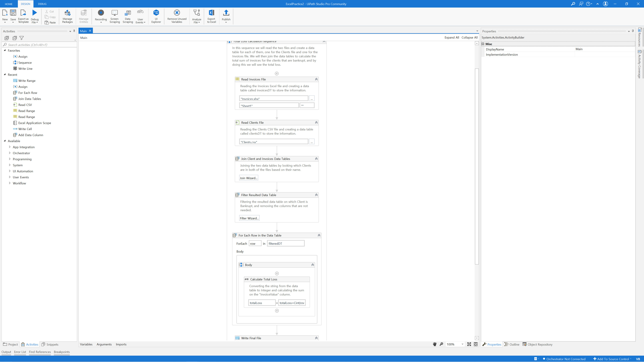Click the filter icon in Activities panel
The width and height of the screenshot is (644, 362).
pyautogui.click(x=22, y=38)
